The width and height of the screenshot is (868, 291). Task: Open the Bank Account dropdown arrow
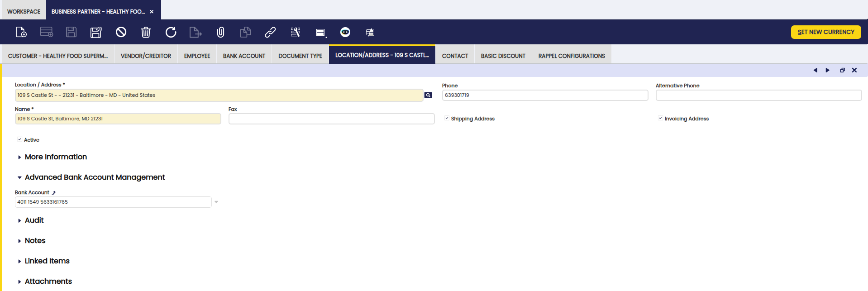pyautogui.click(x=216, y=202)
